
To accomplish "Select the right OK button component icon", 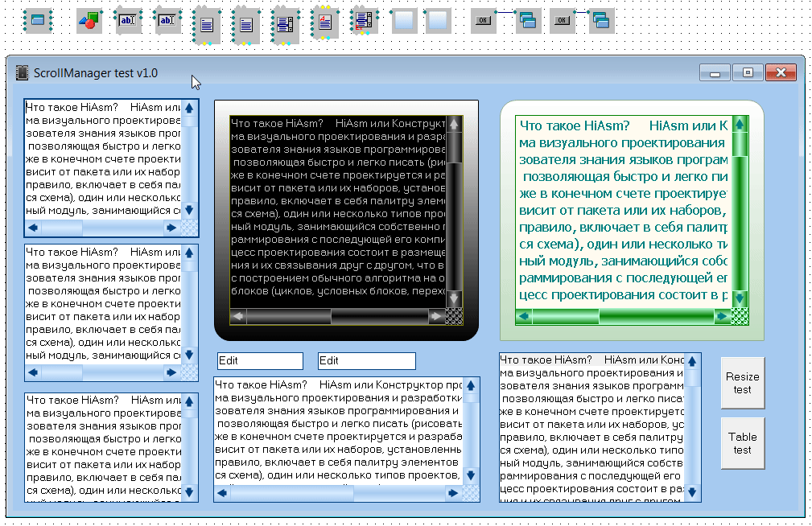I will point(562,21).
